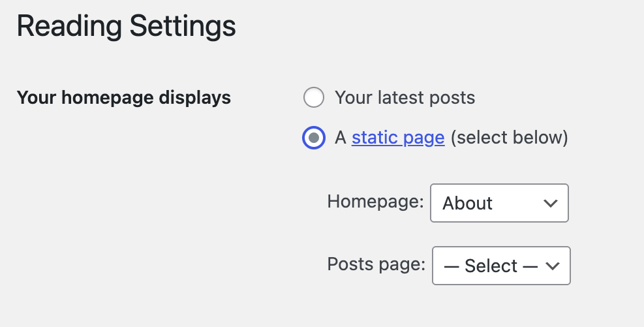
Task: Click the empty circle beside latest posts
Action: (x=314, y=99)
